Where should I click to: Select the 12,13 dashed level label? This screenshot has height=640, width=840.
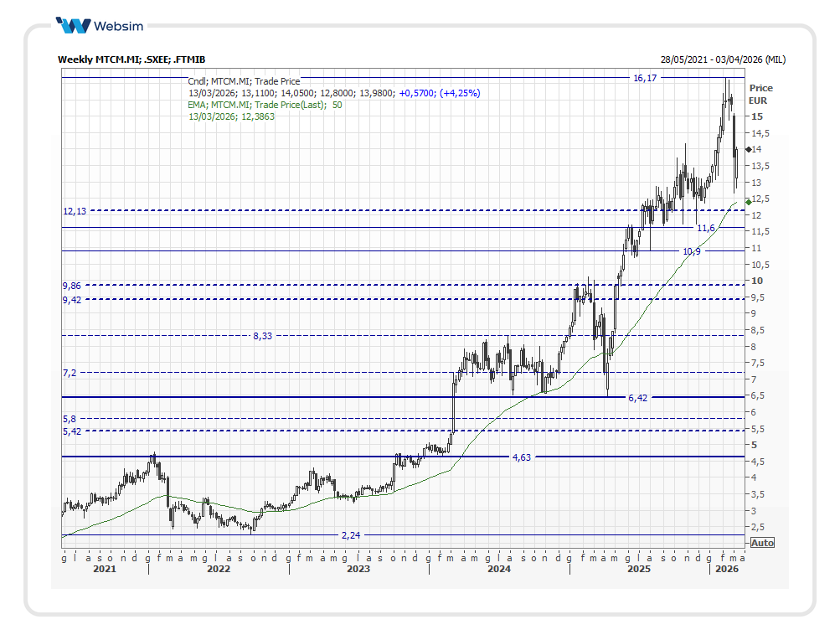pos(75,211)
